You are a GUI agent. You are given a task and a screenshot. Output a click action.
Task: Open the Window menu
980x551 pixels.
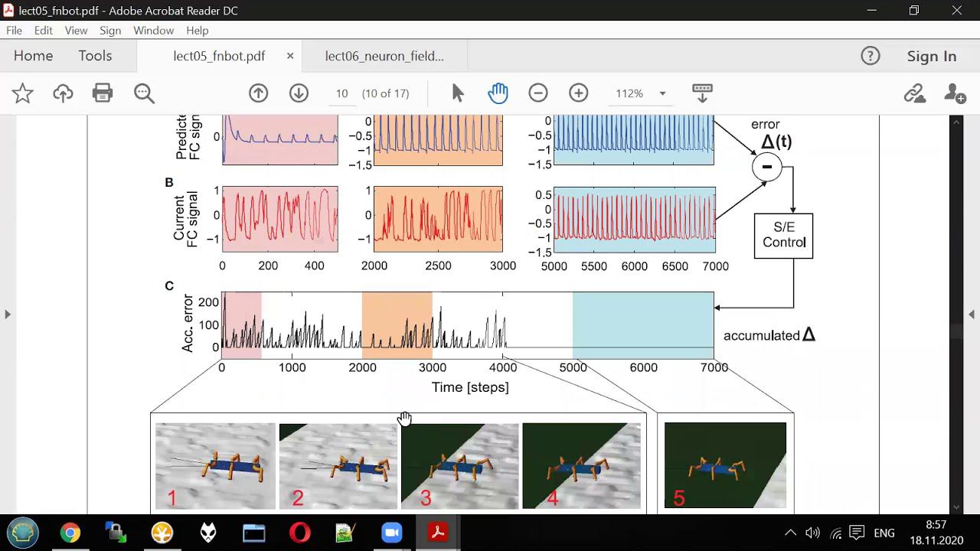pos(153,31)
